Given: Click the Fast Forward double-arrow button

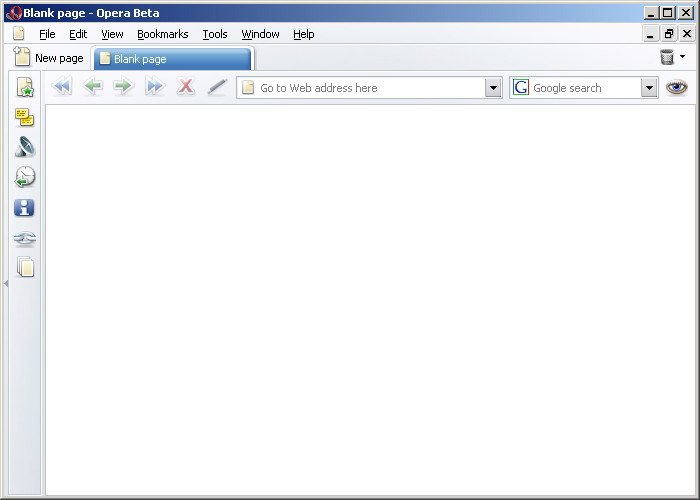Looking at the screenshot, I should (154, 87).
